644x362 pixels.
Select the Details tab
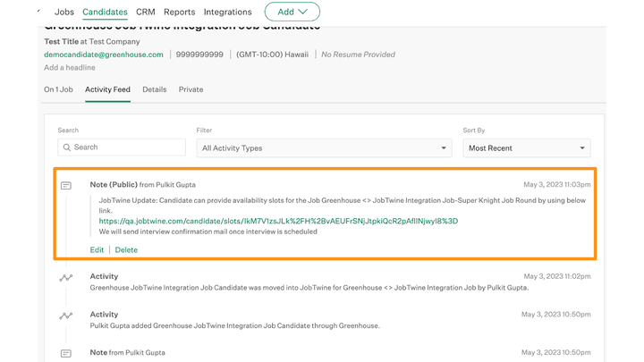(154, 89)
